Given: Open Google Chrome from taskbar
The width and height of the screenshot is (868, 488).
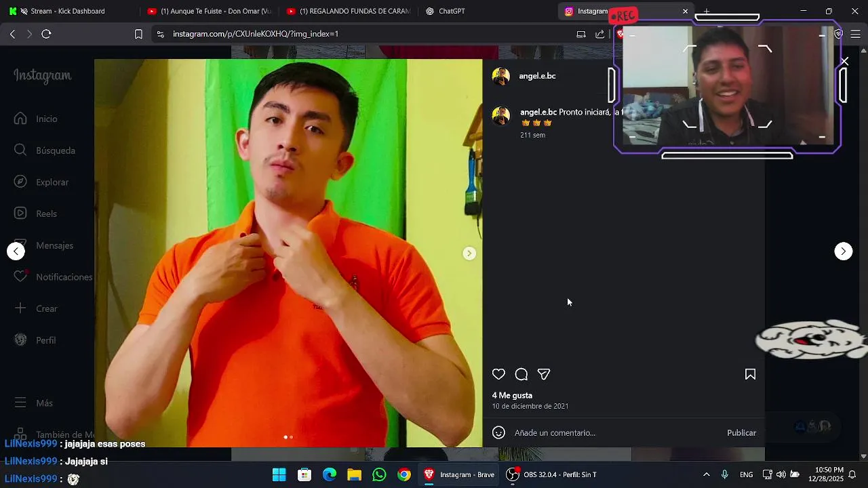Looking at the screenshot, I should (404, 474).
